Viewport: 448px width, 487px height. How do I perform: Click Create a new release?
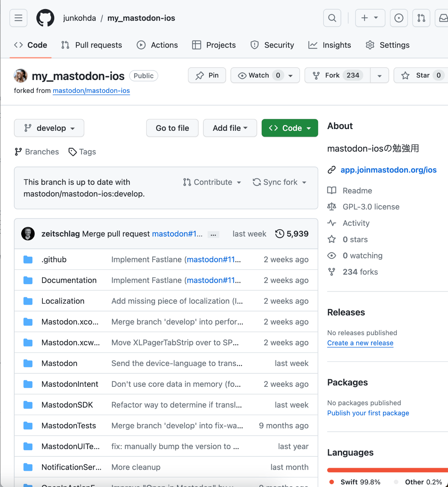point(360,343)
